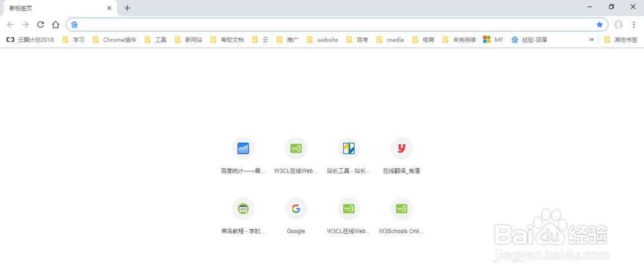Open a new tab with plus button

(128, 8)
